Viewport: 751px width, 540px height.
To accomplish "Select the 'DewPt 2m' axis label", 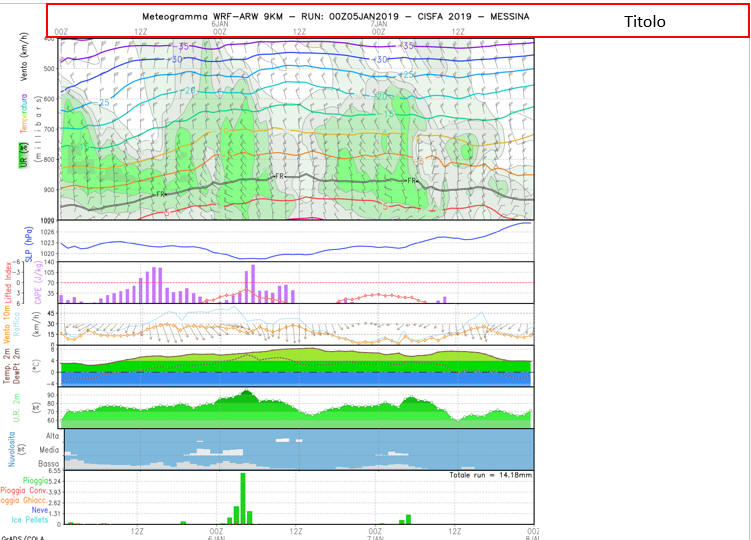I will (17, 366).
